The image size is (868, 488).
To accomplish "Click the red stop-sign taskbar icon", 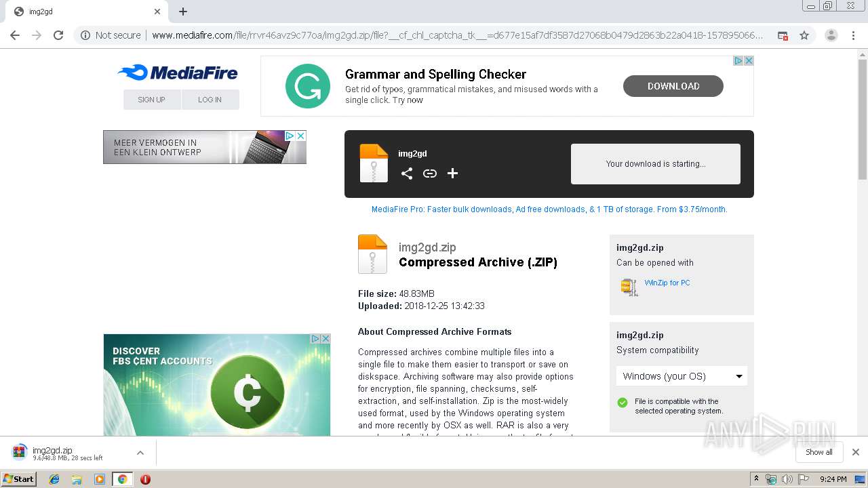I will tap(145, 479).
